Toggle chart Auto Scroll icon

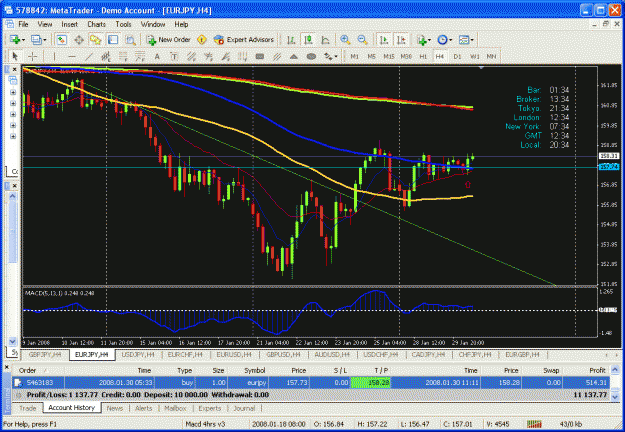384,40
